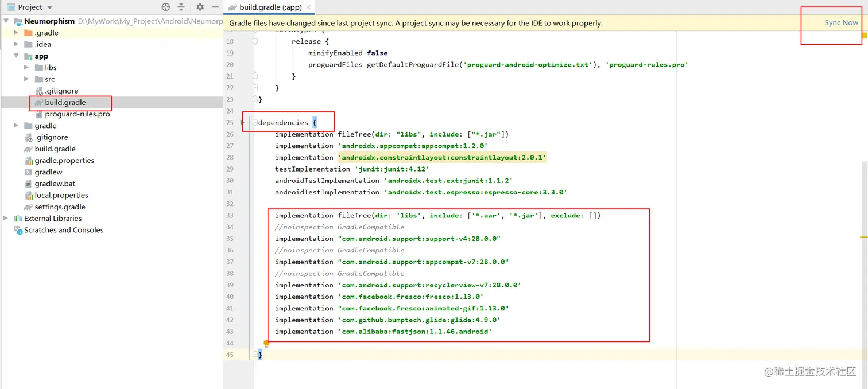The height and width of the screenshot is (389, 868).
Task: Click the recyclerview-v7:28.0.0 dependency line
Action: pos(398,285)
